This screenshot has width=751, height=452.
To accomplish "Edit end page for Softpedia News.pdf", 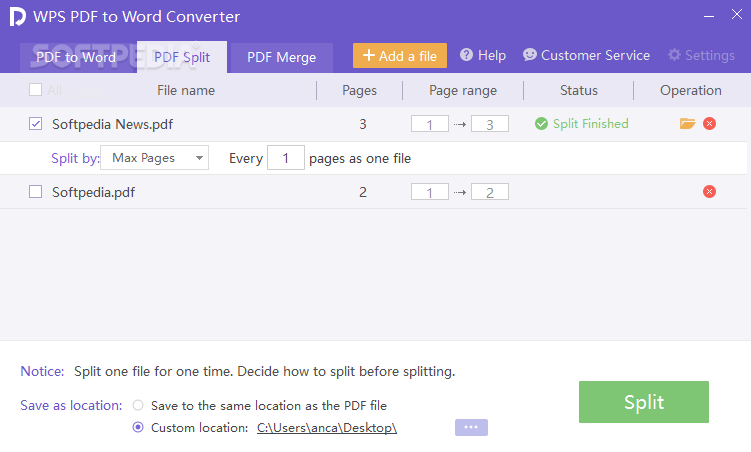I will (490, 124).
